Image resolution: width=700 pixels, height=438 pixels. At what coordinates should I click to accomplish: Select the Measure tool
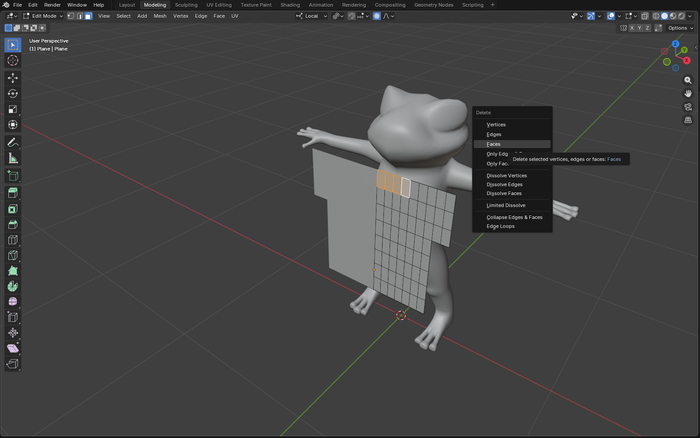click(x=13, y=158)
